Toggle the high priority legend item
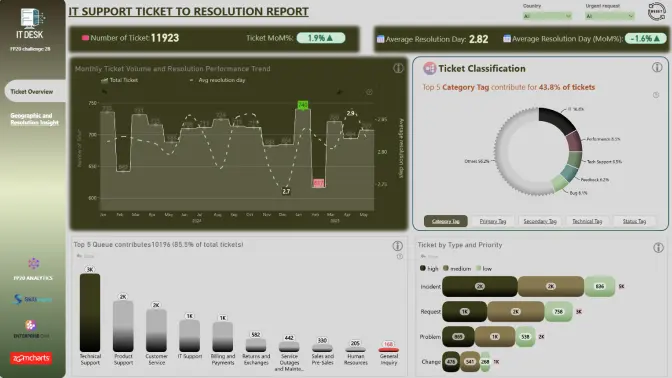Image resolution: width=672 pixels, height=378 pixels. [x=429, y=269]
